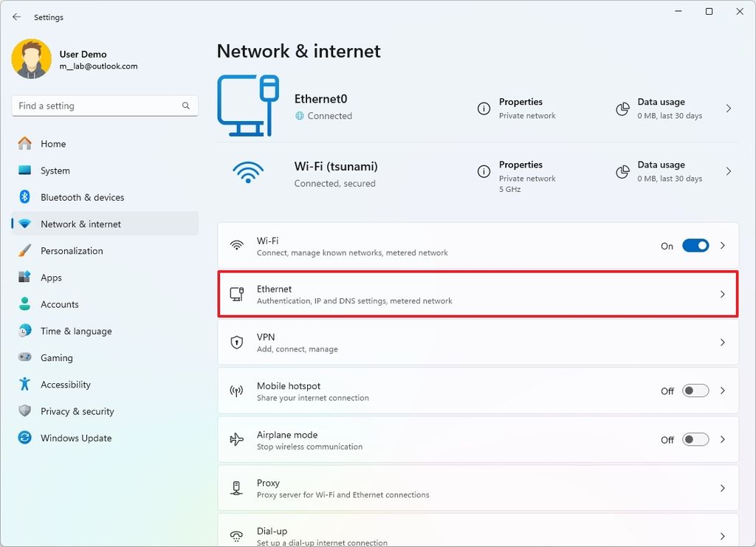Open Properties for Ethernet0
Screen dimensions: 756x547
(x=521, y=108)
